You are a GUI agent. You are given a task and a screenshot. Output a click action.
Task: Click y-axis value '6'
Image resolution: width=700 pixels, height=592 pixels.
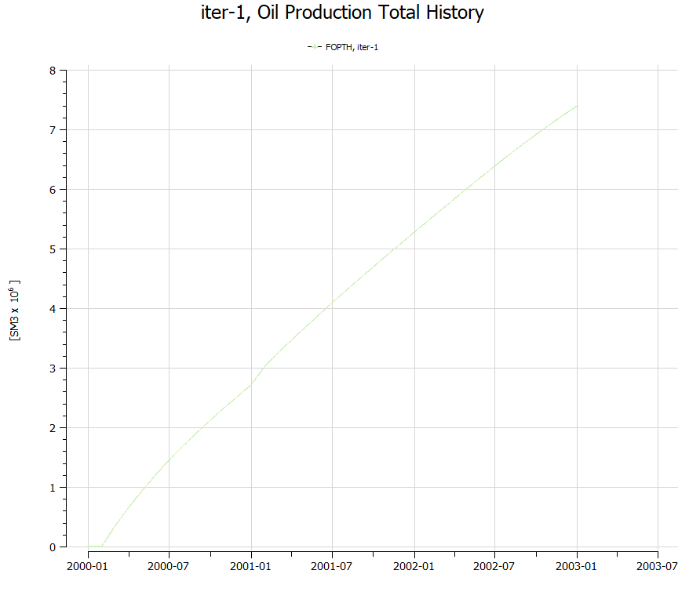click(x=53, y=190)
